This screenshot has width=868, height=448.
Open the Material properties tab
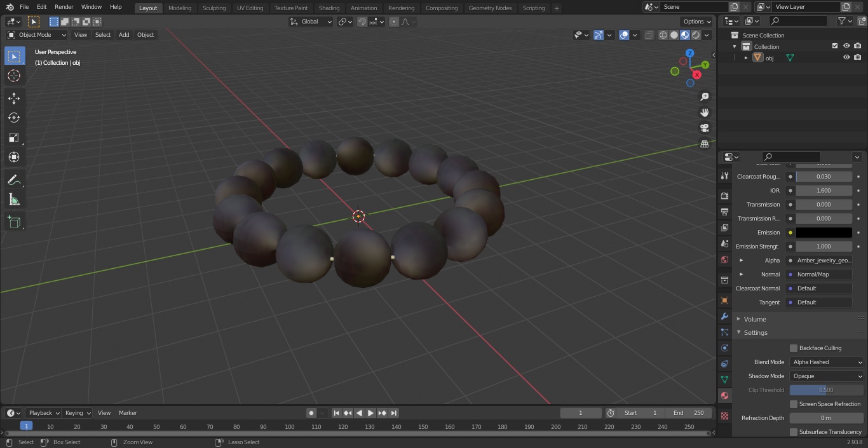pyautogui.click(x=724, y=395)
